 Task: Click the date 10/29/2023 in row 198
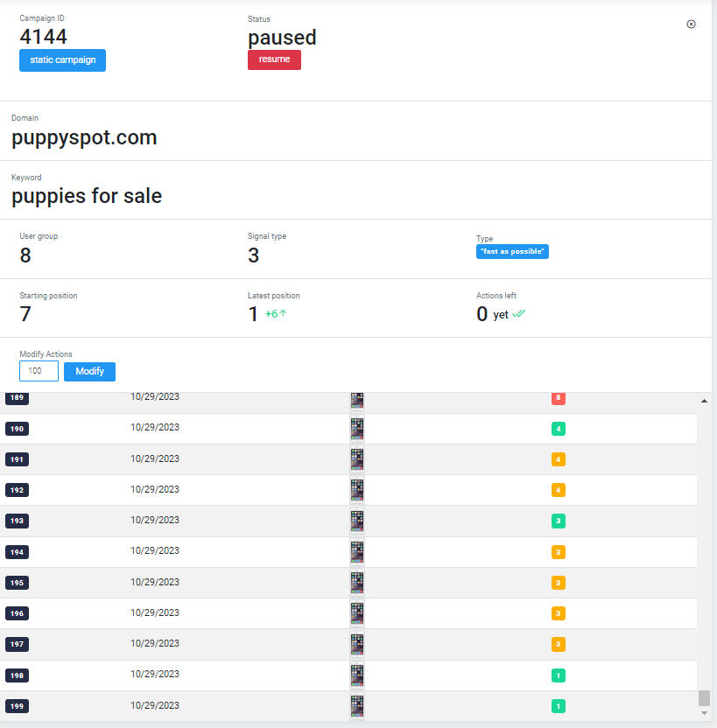click(155, 674)
